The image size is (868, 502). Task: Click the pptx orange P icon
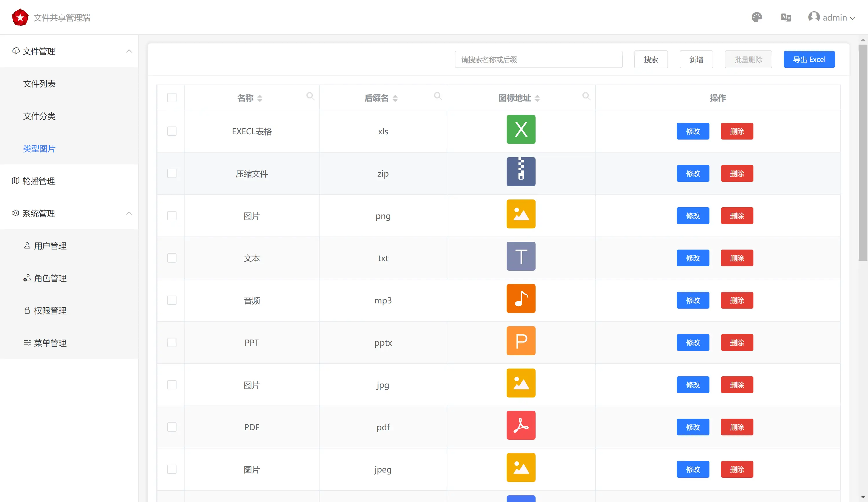tap(521, 341)
